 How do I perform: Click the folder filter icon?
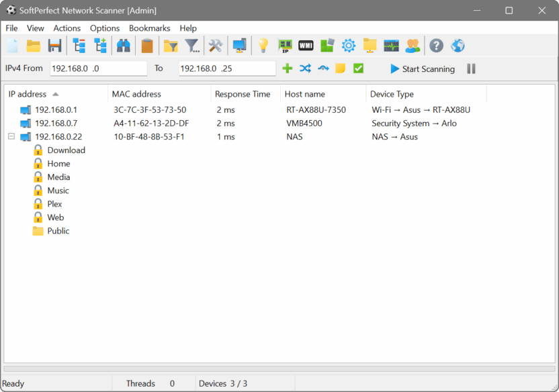point(171,46)
